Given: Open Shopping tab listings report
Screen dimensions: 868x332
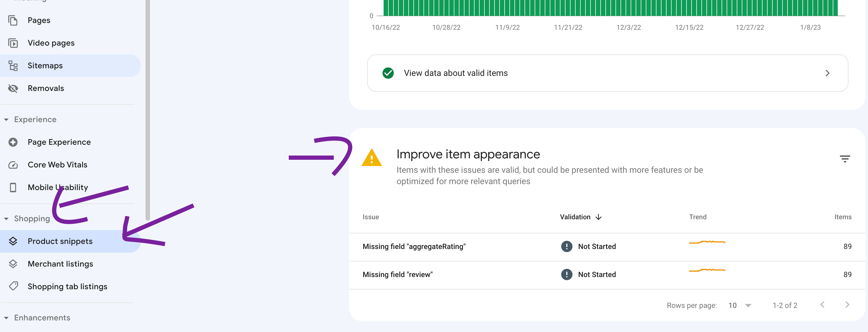Looking at the screenshot, I should pyautogui.click(x=70, y=286).
